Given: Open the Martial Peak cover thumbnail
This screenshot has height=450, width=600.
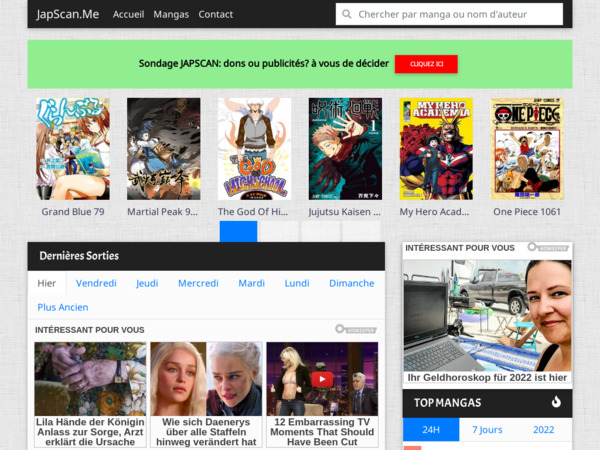Looking at the screenshot, I should click(x=164, y=149).
